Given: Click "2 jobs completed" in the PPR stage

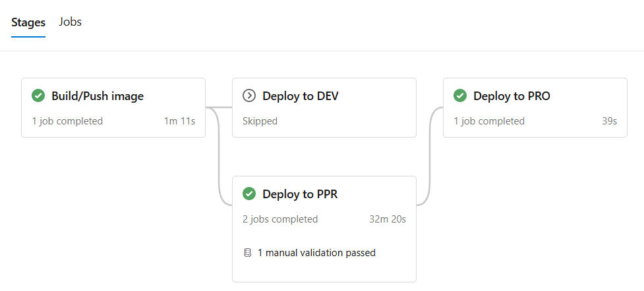Looking at the screenshot, I should click(280, 219).
